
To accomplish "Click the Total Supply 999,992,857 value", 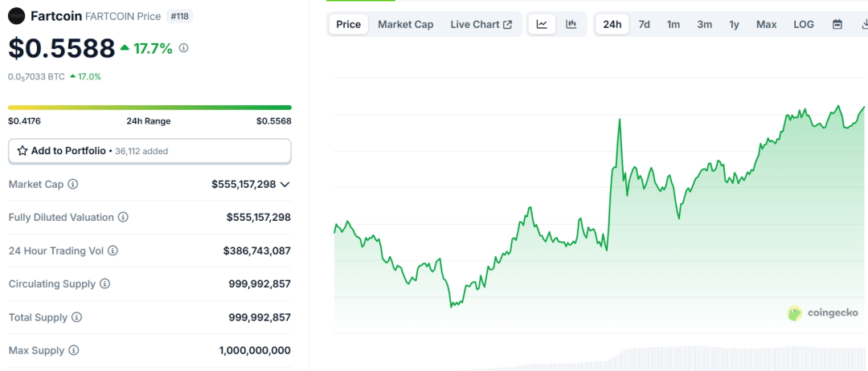I will 260,317.
